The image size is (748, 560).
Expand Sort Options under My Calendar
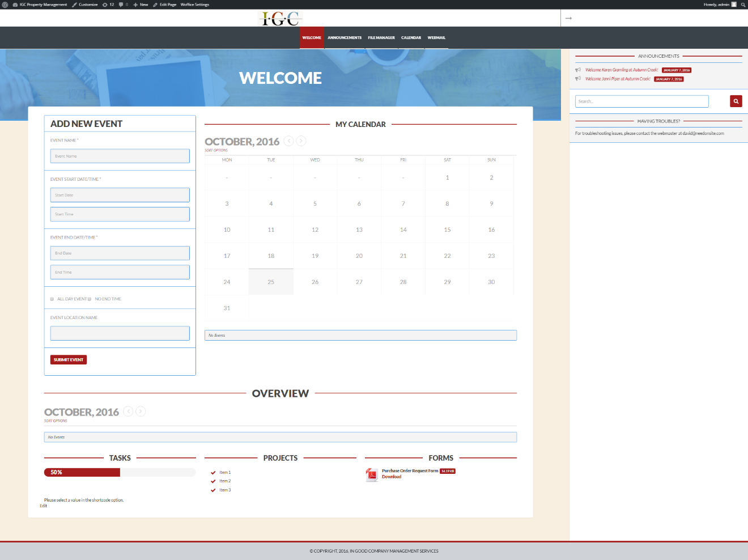pos(216,151)
